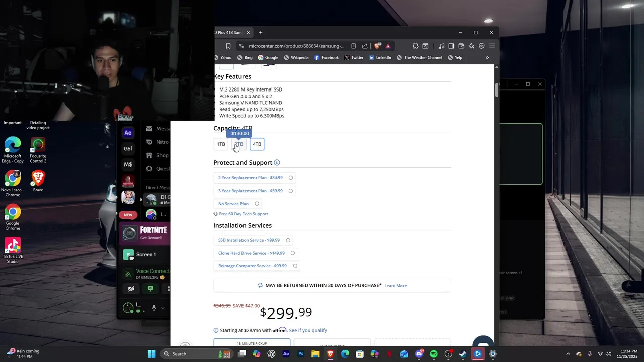
Task: Expand bookmarks bar overflow chevron
Action: pyautogui.click(x=487, y=58)
